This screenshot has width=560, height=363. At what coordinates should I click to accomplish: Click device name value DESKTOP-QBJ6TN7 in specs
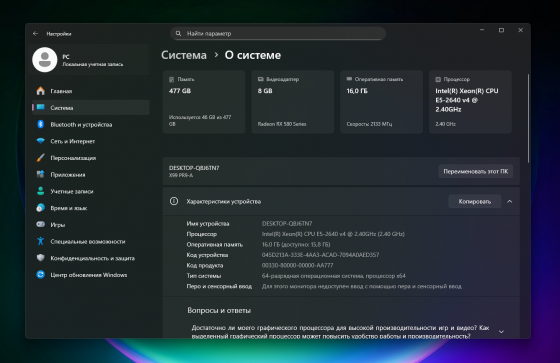point(287,223)
